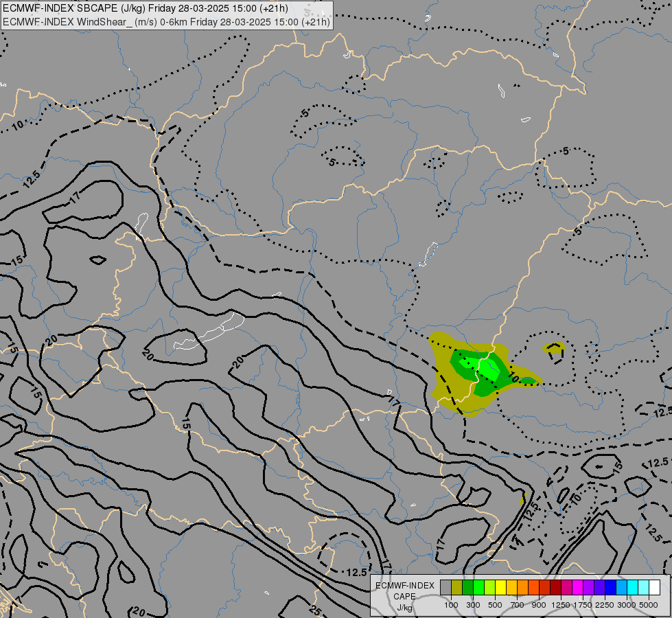Select the dark green legend swatch
The height and width of the screenshot is (618, 672).
(x=468, y=588)
